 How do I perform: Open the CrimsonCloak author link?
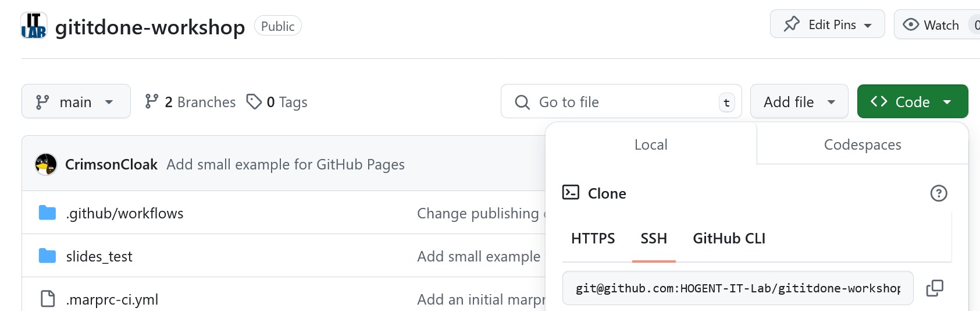point(111,164)
